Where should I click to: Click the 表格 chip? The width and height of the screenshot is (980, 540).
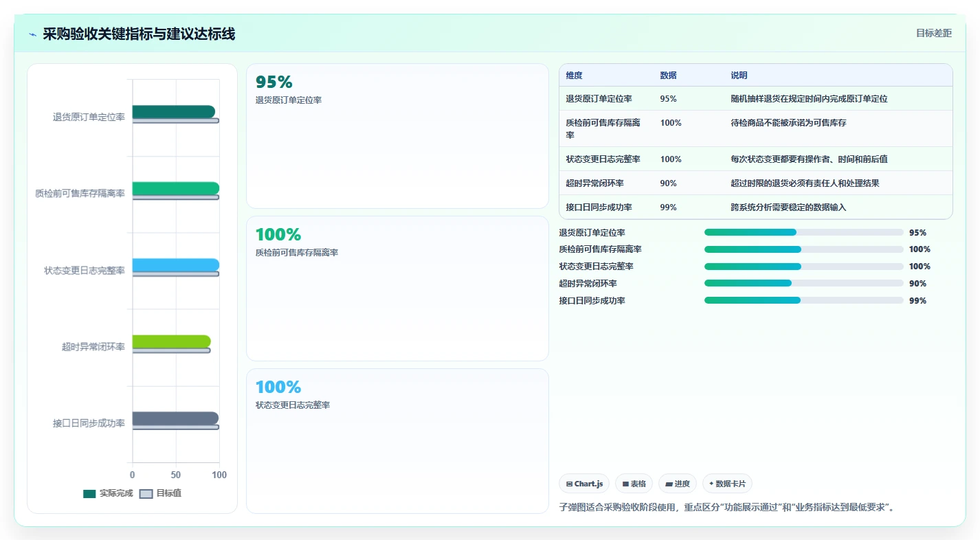pos(634,484)
